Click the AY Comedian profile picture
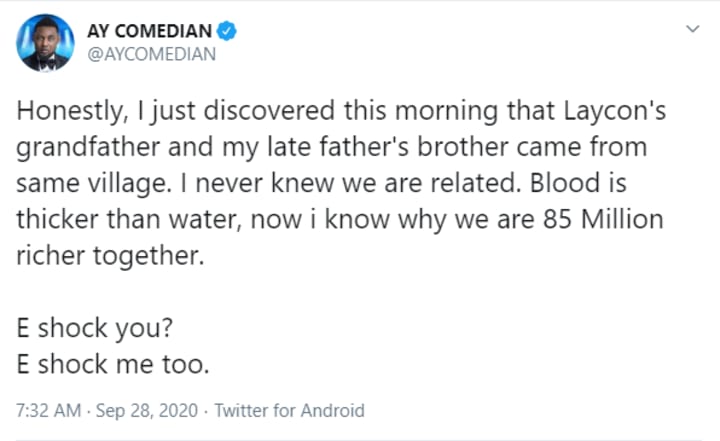 click(45, 44)
